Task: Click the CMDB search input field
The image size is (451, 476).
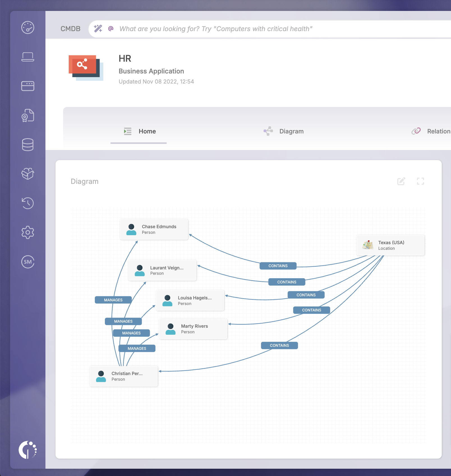Action: click(x=252, y=29)
